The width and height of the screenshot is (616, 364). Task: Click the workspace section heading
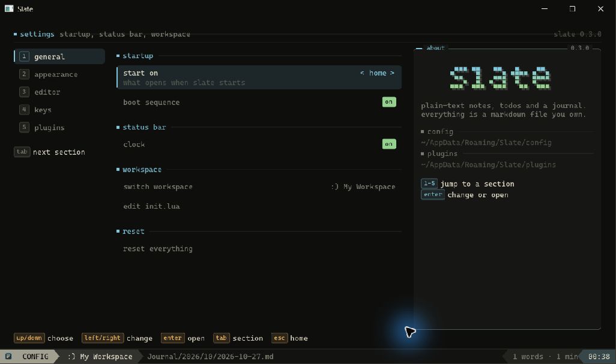coord(142,170)
